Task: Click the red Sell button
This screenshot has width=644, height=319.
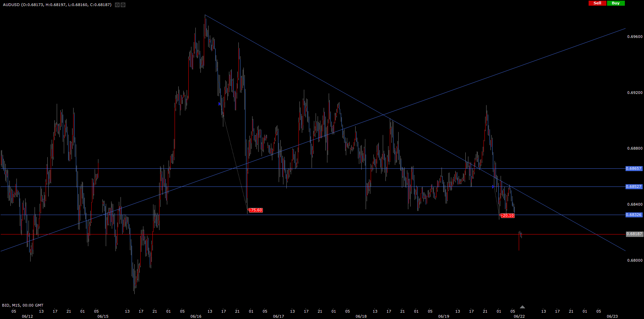Action: tap(597, 3)
